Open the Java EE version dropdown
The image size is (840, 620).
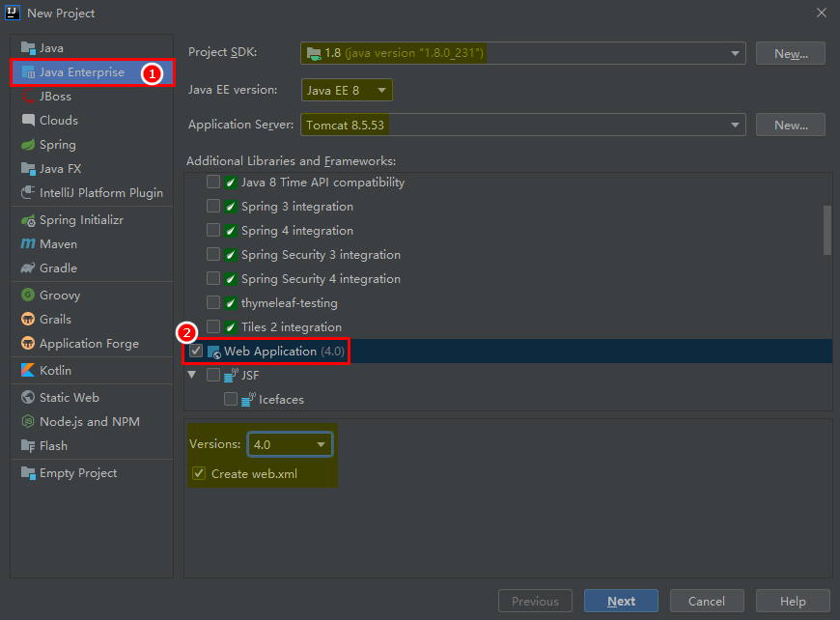click(x=347, y=90)
